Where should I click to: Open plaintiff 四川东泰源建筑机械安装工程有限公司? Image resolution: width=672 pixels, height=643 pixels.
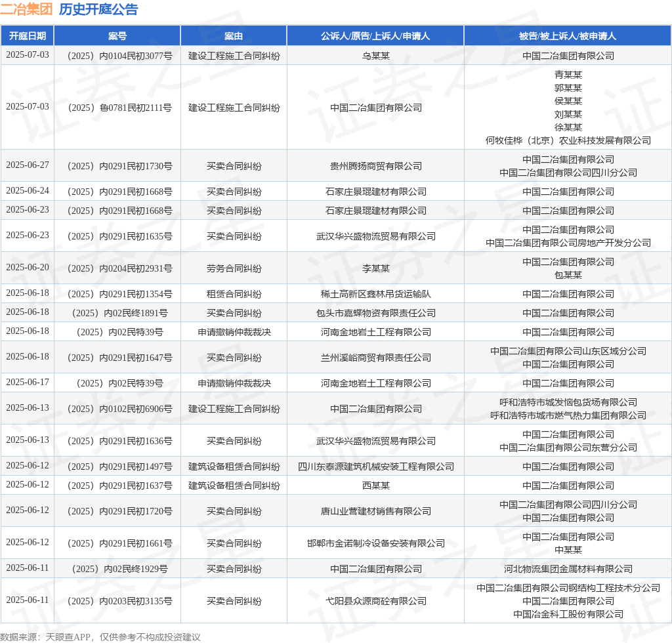pyautogui.click(x=375, y=467)
